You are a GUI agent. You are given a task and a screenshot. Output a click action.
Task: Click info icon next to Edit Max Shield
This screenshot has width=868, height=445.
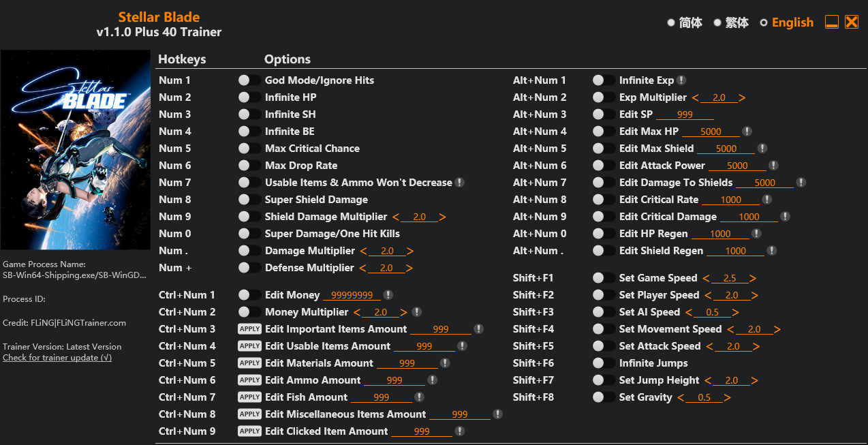pos(762,149)
